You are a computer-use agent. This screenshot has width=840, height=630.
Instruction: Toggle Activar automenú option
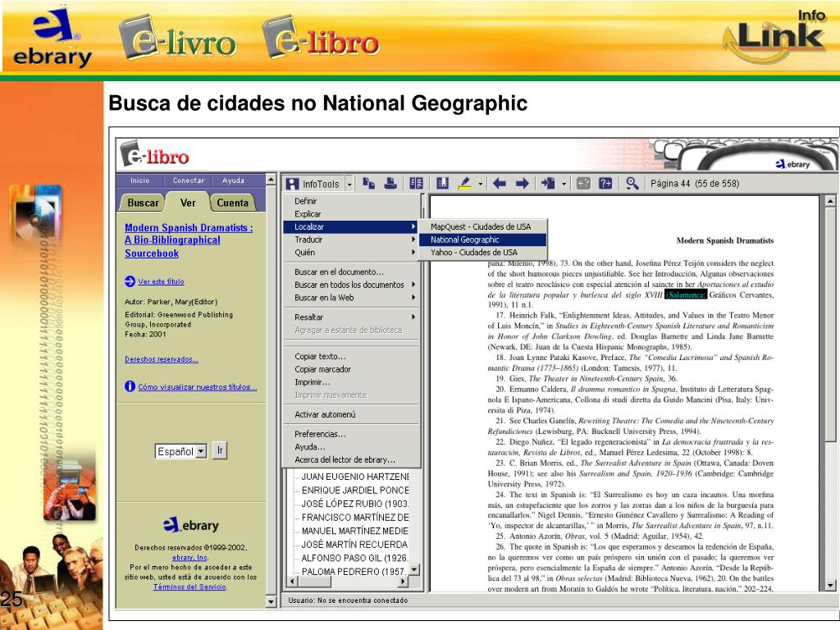pyautogui.click(x=351, y=414)
